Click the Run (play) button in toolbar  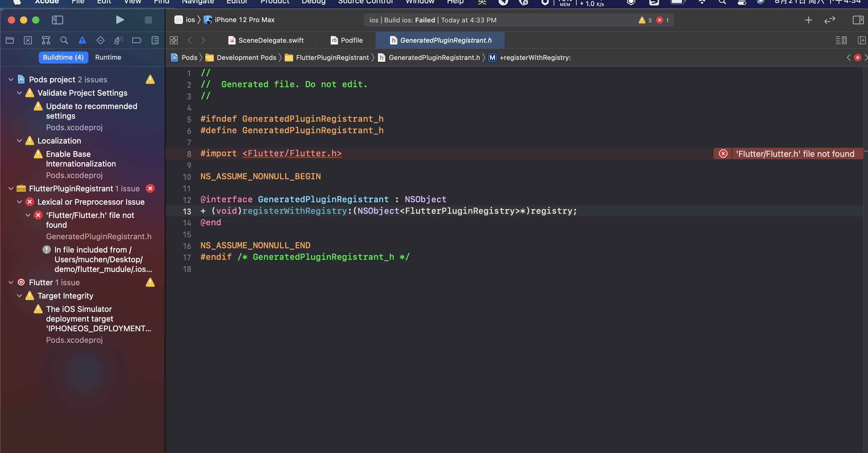(120, 20)
